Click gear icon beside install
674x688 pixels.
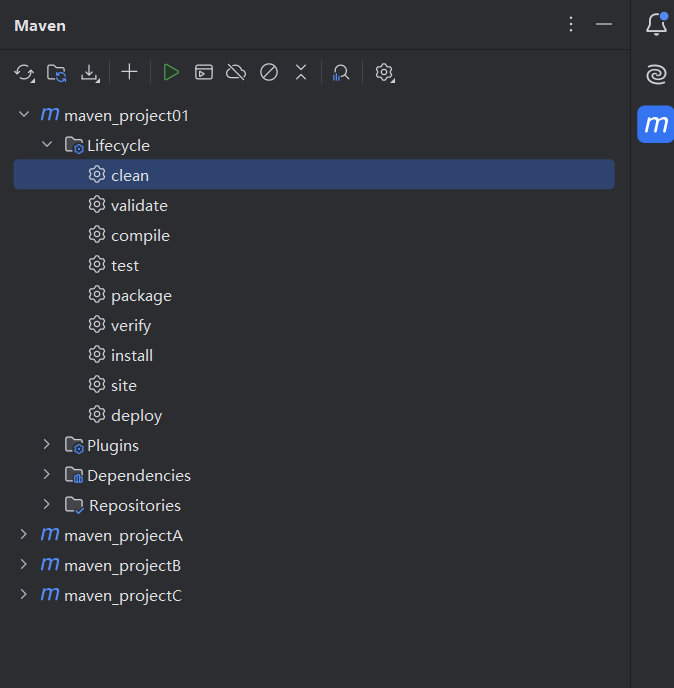click(97, 355)
